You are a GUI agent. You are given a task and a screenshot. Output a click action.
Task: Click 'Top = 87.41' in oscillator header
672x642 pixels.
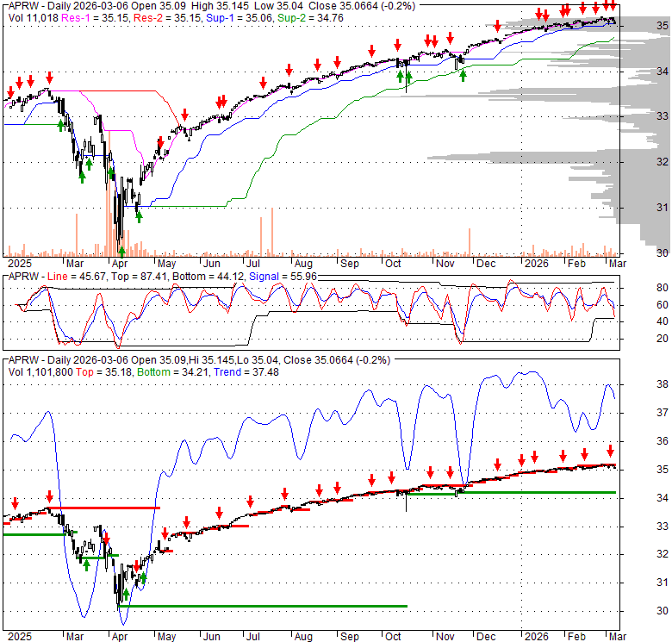139,277
